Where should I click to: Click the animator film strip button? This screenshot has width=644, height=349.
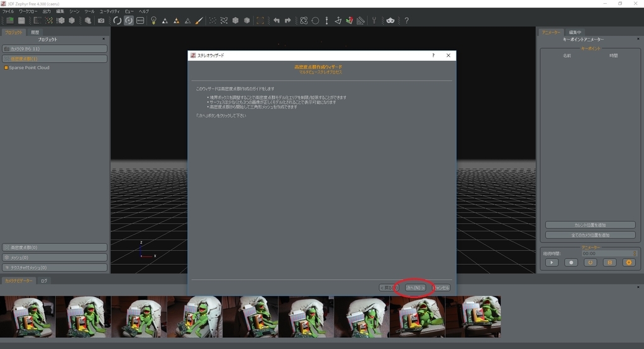pyautogui.click(x=609, y=262)
